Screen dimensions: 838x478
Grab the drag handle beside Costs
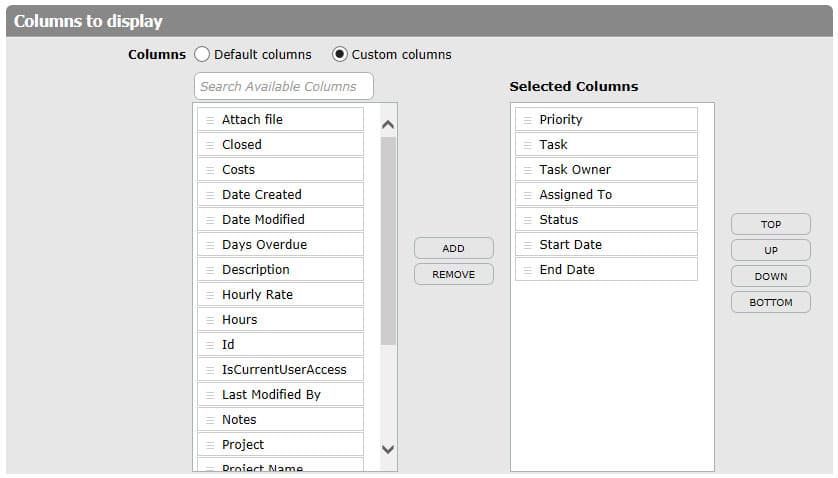(x=210, y=171)
